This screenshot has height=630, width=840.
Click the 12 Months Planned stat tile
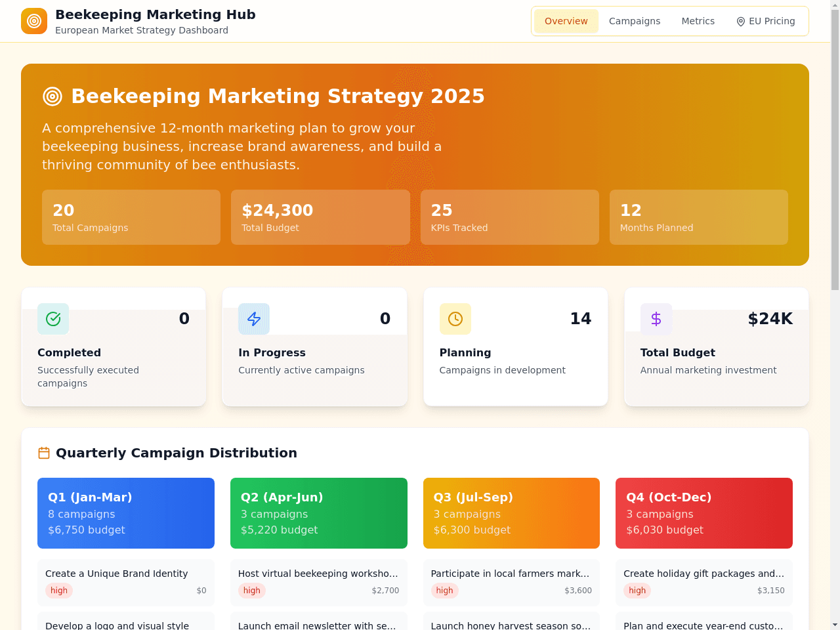699,217
